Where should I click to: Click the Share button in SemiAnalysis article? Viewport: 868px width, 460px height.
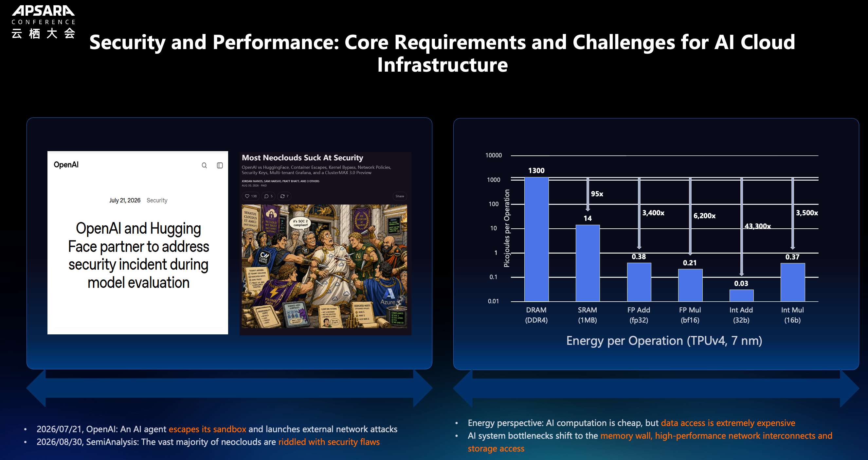point(400,196)
